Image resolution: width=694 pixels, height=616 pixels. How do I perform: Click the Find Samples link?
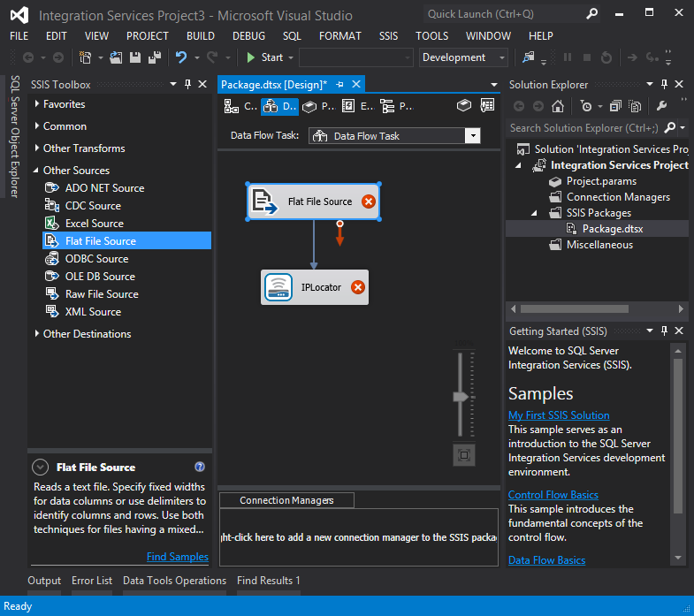click(x=178, y=557)
